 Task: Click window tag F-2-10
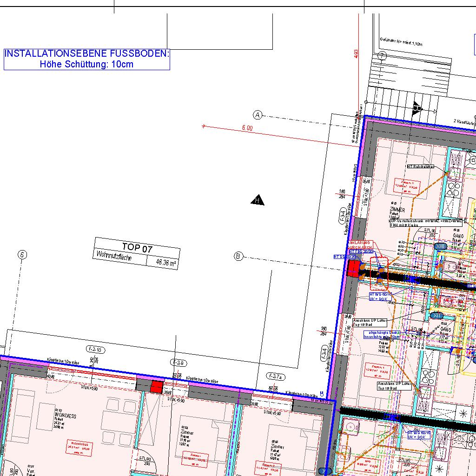point(93,349)
